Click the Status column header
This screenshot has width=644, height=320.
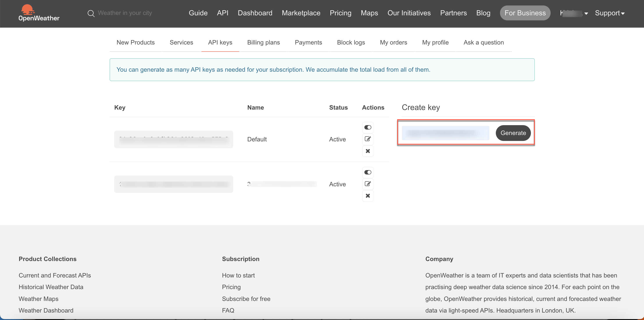pos(338,107)
